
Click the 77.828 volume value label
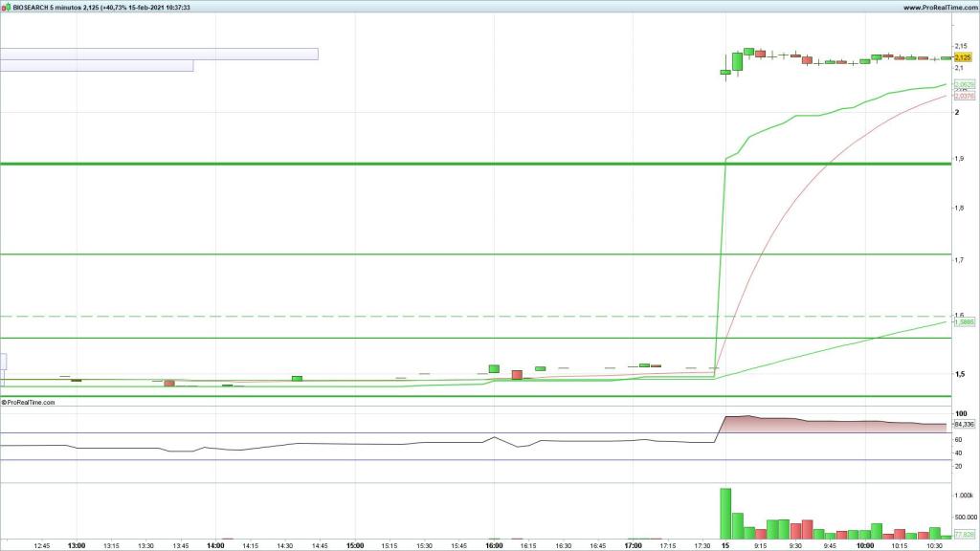pyautogui.click(x=964, y=535)
